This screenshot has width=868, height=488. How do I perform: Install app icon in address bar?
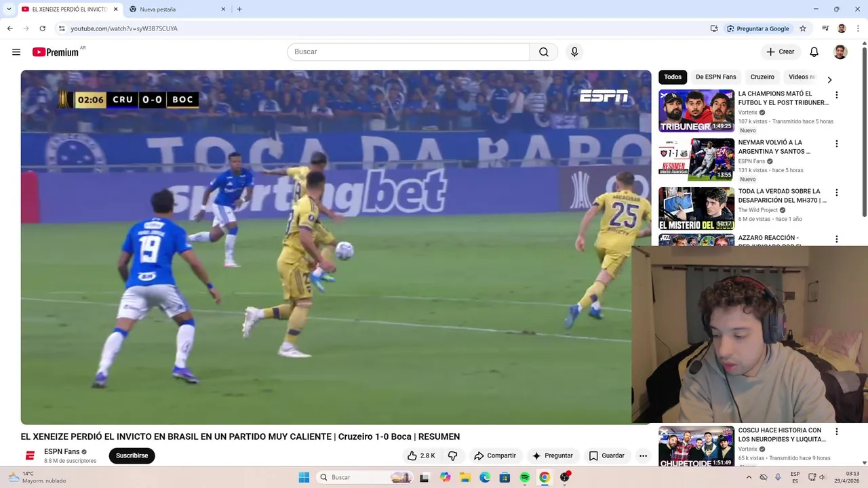[714, 28]
